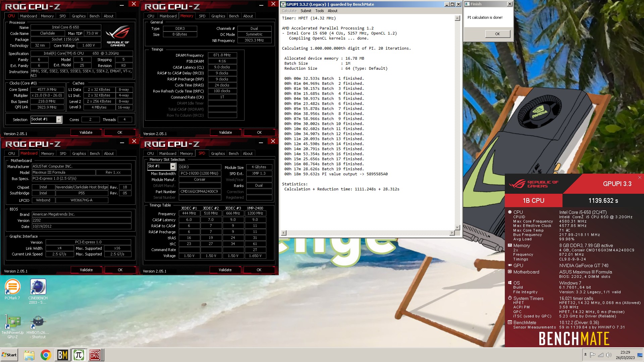Click the BenchMate section icon in result panel

click(x=510, y=322)
